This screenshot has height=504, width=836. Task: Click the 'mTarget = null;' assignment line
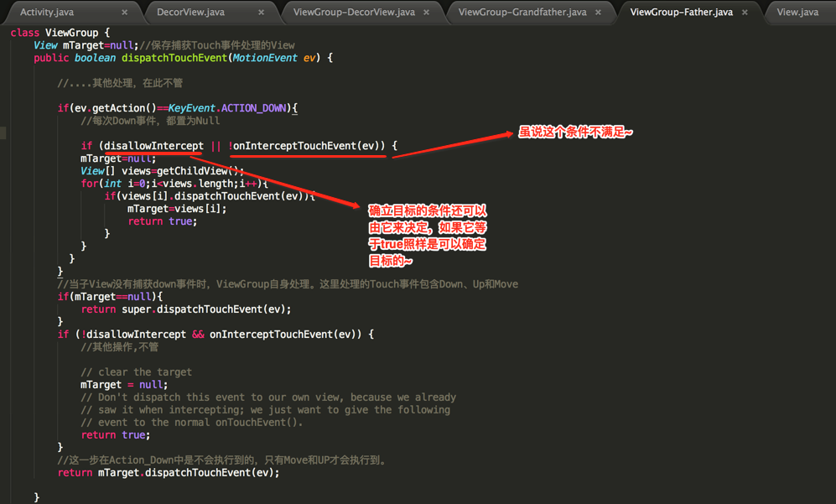124,385
